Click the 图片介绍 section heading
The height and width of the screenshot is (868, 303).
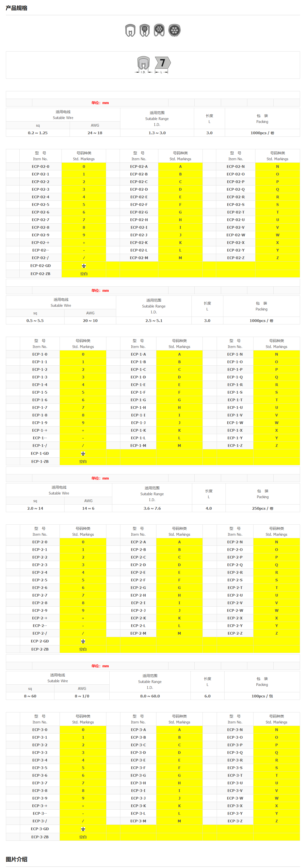(x=16, y=859)
